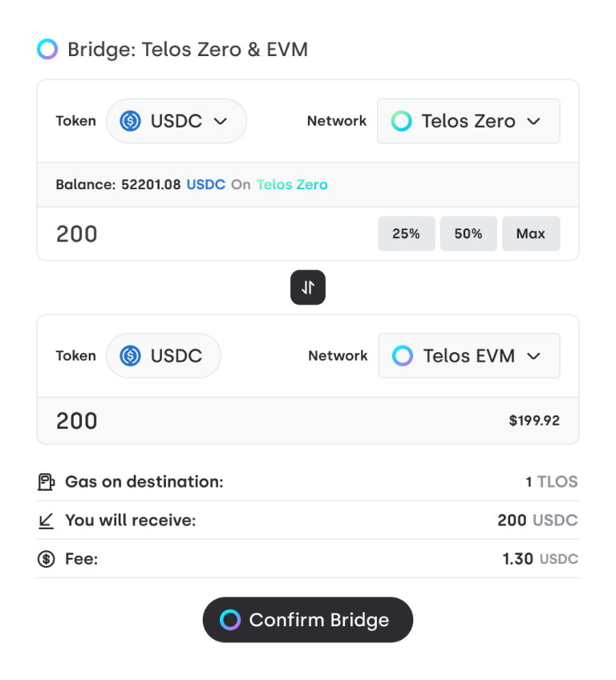Click the gas pump icon
The width and height of the screenshot is (616, 680).
coord(47,482)
